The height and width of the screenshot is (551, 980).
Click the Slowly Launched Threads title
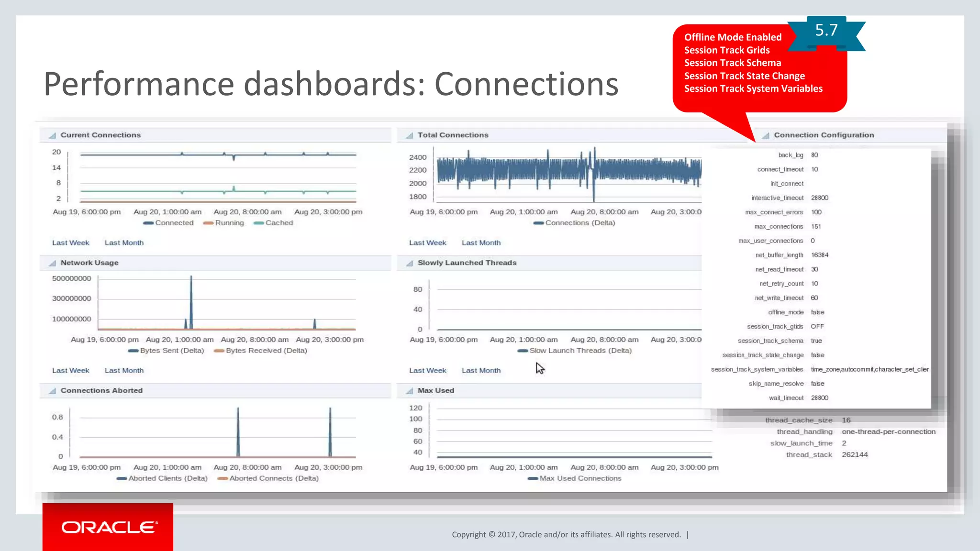point(467,263)
